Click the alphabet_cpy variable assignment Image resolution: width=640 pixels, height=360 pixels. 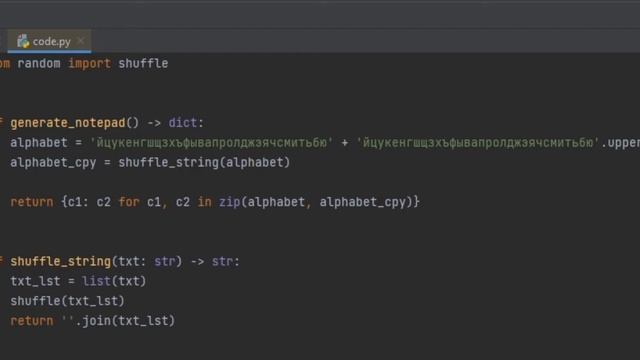click(x=53, y=162)
